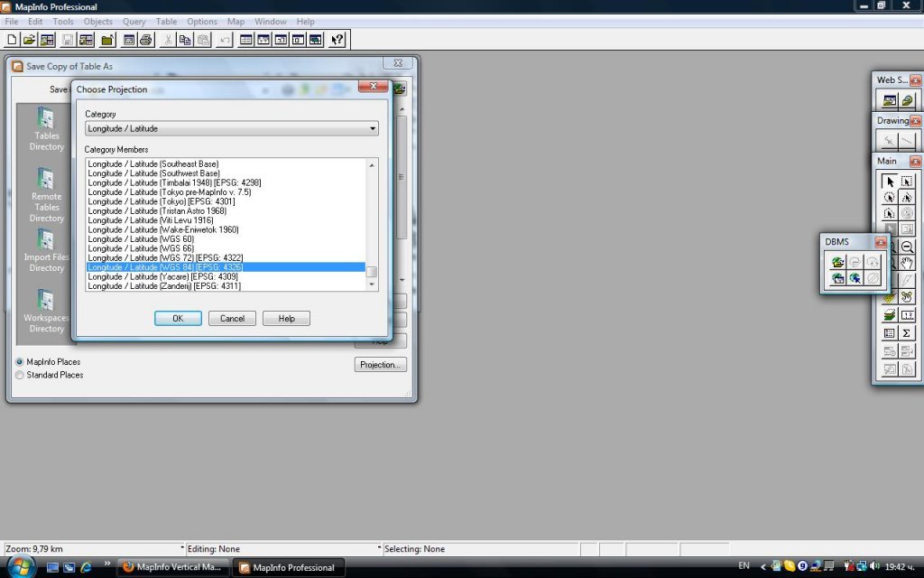Click the Category Members scrollbar thumb
This screenshot has width=924, height=578.
pyautogui.click(x=371, y=272)
